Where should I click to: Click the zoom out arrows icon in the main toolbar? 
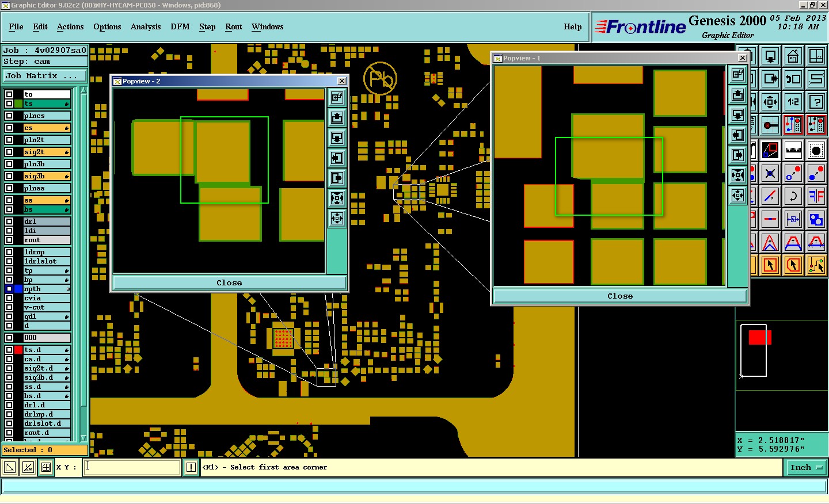click(770, 102)
